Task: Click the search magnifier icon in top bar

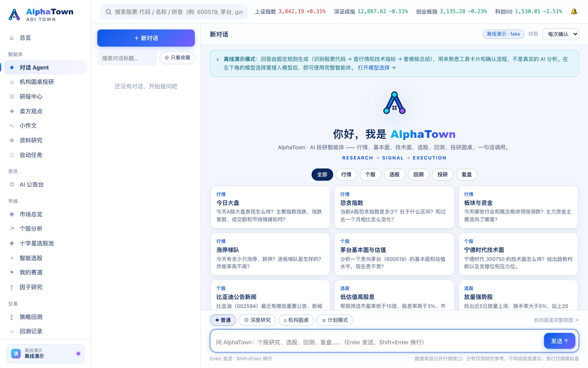Action: point(108,12)
